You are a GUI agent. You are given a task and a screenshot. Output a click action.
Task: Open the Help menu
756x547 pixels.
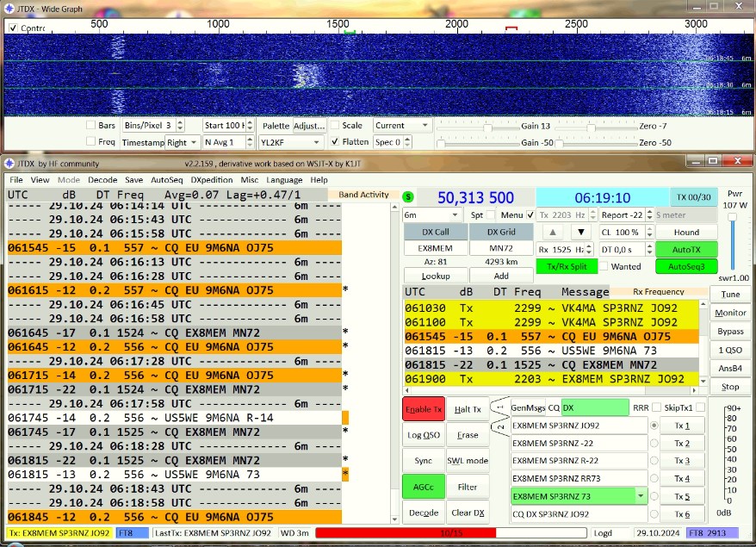(319, 179)
